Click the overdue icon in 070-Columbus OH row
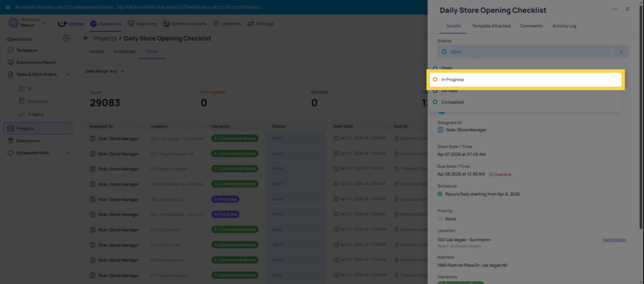The width and height of the screenshot is (644, 284). tap(396, 275)
